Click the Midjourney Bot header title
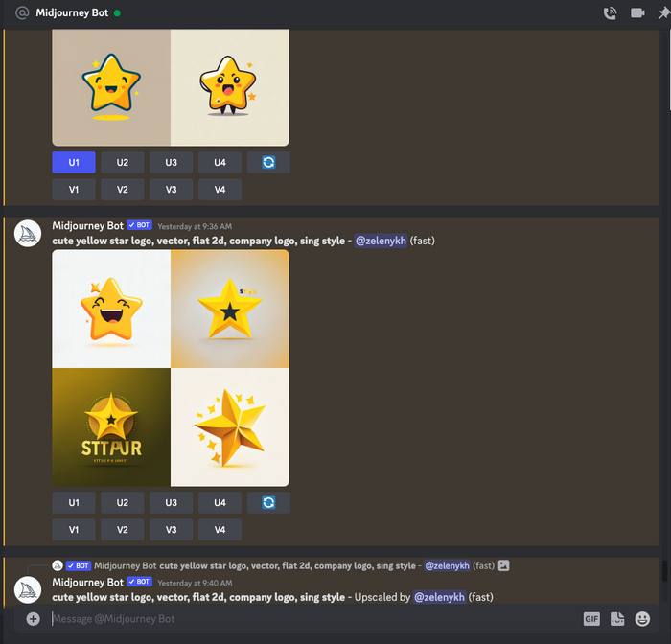The width and height of the screenshot is (671, 644). [x=72, y=12]
